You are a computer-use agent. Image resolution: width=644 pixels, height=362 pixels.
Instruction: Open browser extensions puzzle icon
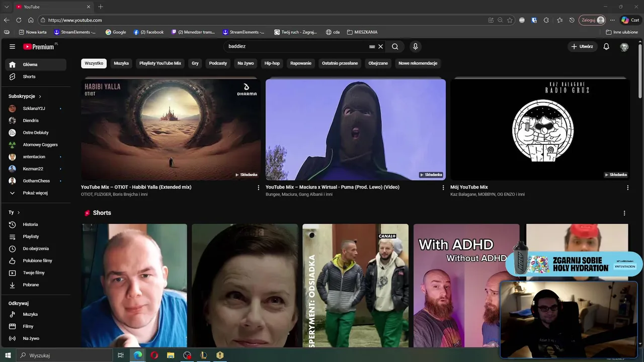[x=546, y=20]
